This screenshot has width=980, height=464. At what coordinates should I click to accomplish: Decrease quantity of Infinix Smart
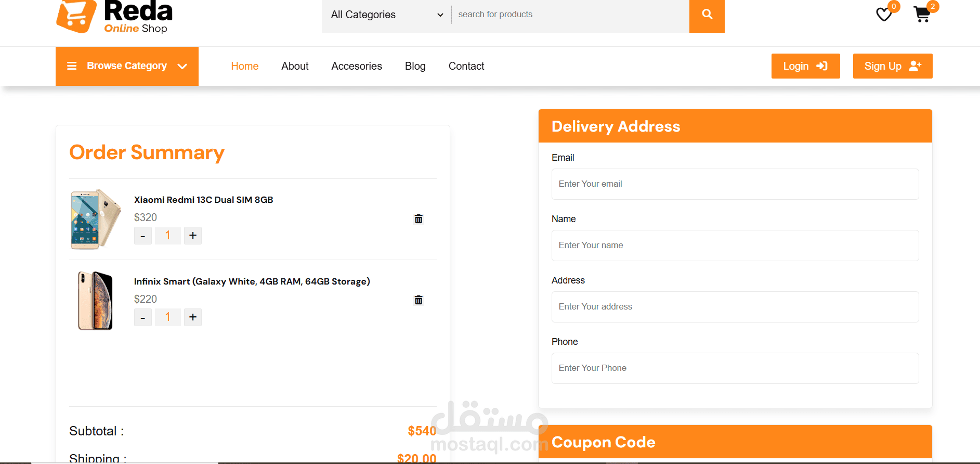tap(143, 317)
